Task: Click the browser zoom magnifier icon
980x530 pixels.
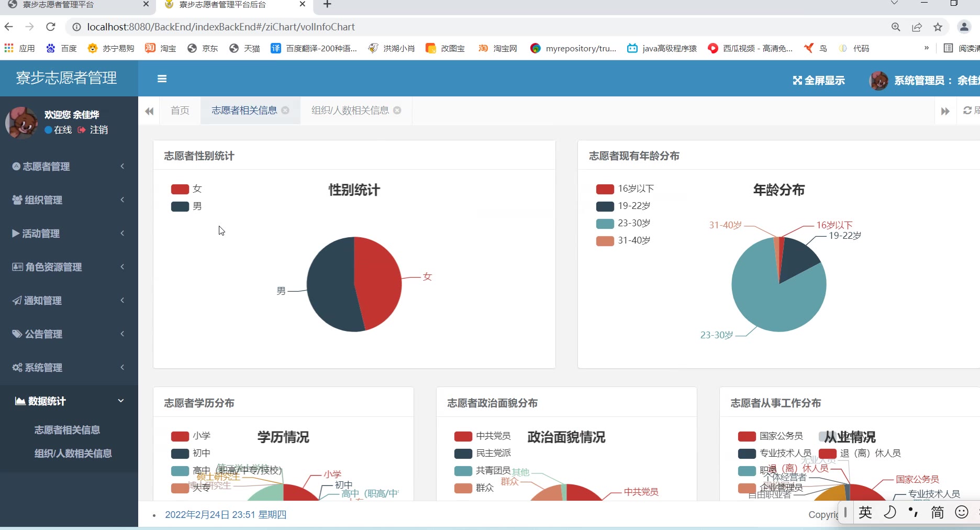Action: click(896, 27)
